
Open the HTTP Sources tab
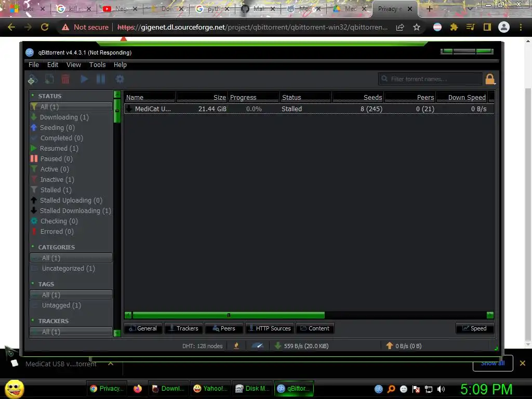(270, 328)
